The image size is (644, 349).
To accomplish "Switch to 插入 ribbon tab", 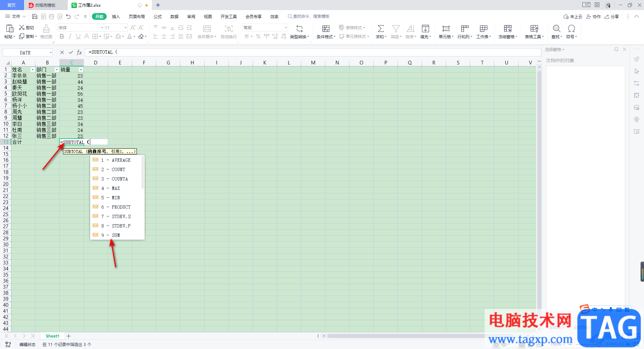I will point(116,16).
